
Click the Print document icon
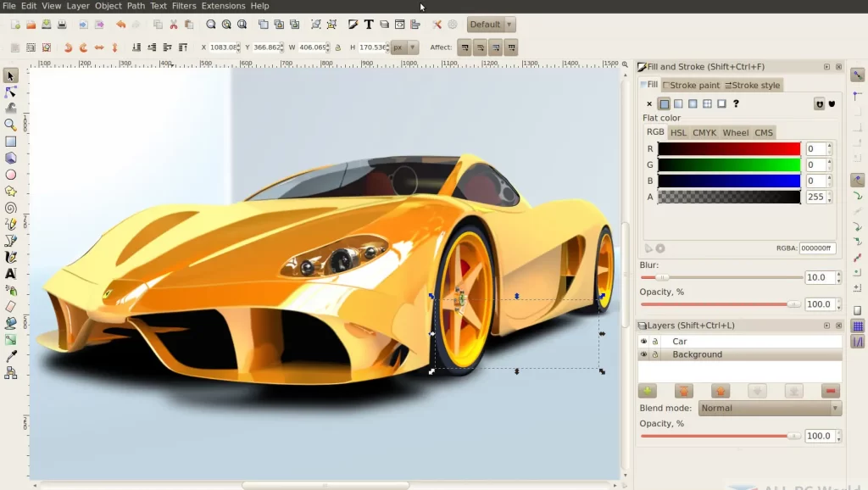(x=62, y=25)
